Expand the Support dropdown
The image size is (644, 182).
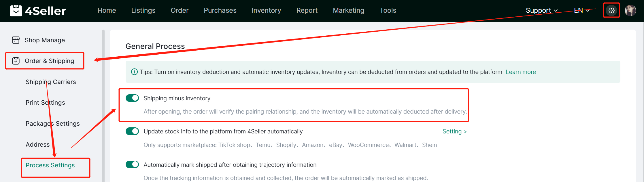tap(541, 11)
